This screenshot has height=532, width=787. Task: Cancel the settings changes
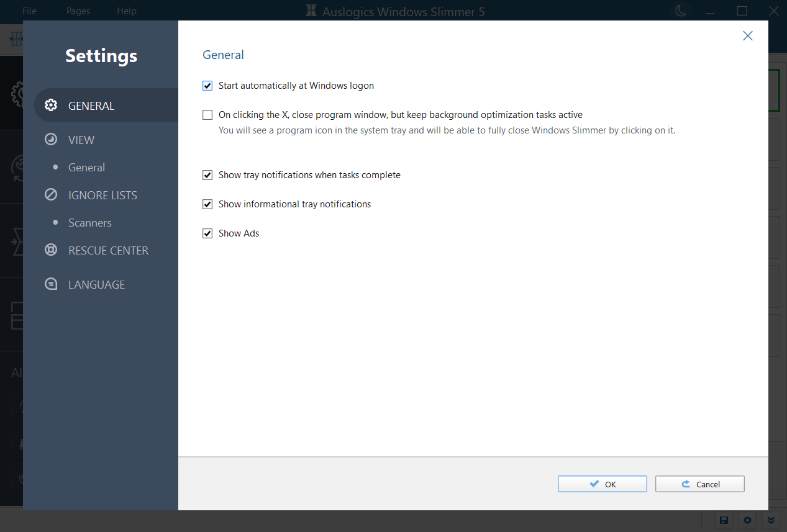click(699, 484)
